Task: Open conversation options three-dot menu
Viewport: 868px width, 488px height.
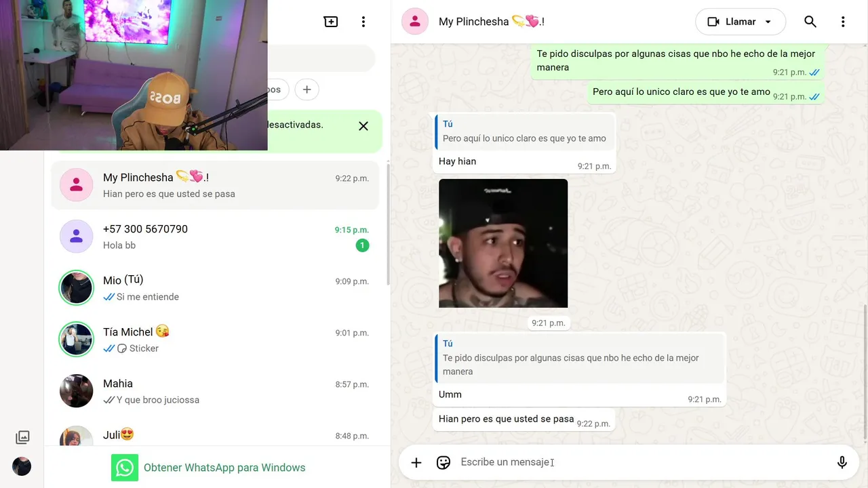Action: (843, 22)
